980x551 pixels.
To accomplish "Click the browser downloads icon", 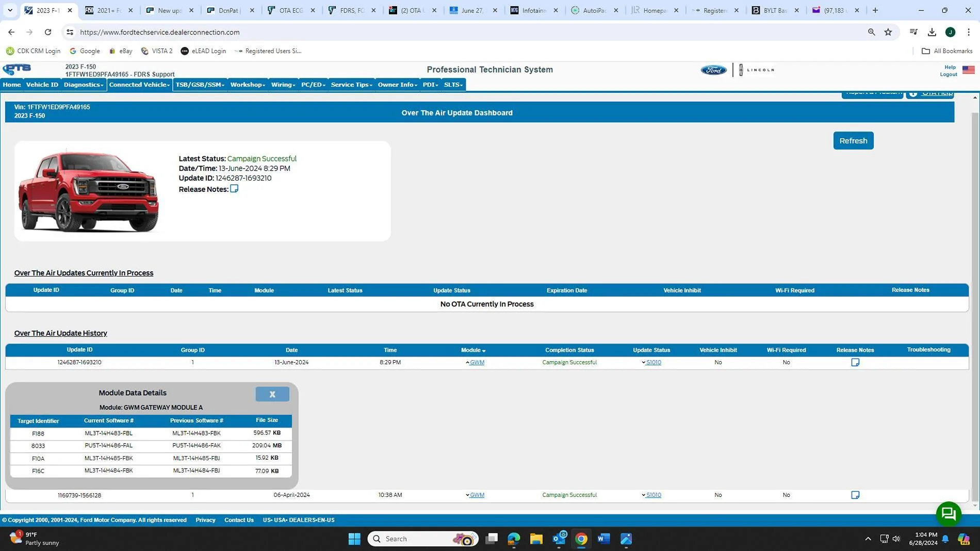I will (x=932, y=32).
